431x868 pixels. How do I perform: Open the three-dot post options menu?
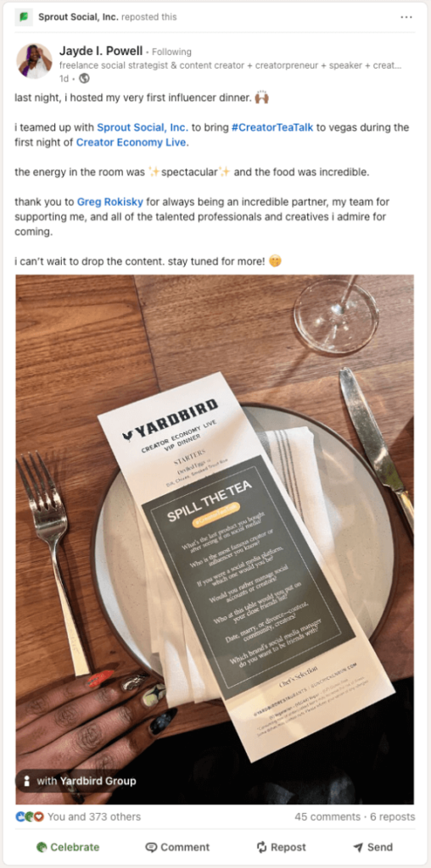coord(406,17)
